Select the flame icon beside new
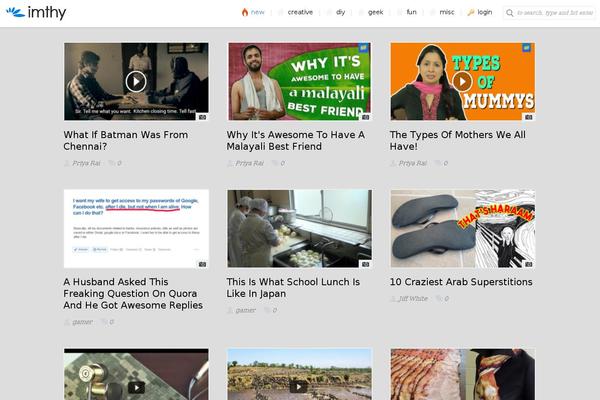The height and width of the screenshot is (400, 600). tap(245, 12)
